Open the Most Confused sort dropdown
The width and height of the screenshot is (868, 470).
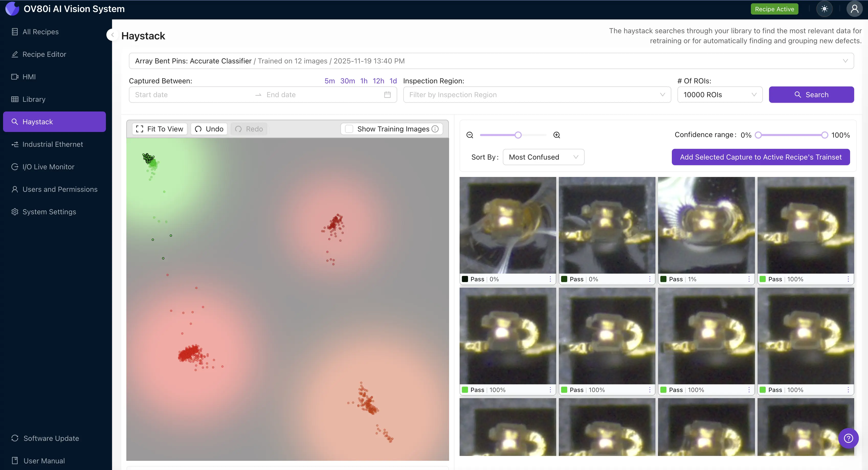tap(543, 157)
